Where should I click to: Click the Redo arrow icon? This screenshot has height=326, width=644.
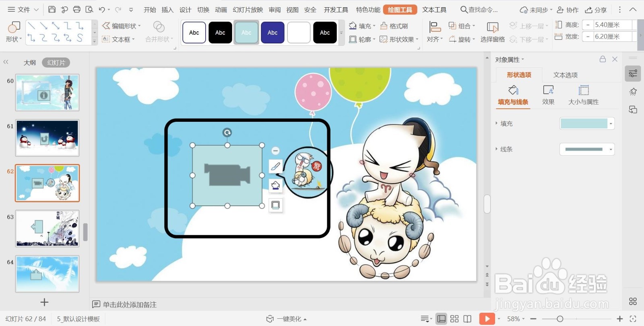pos(118,9)
